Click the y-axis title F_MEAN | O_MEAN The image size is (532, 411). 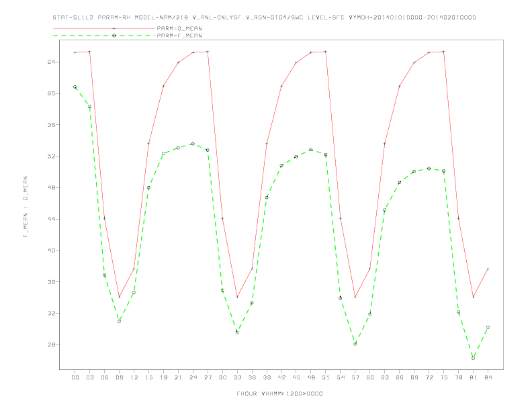[x=26, y=207]
